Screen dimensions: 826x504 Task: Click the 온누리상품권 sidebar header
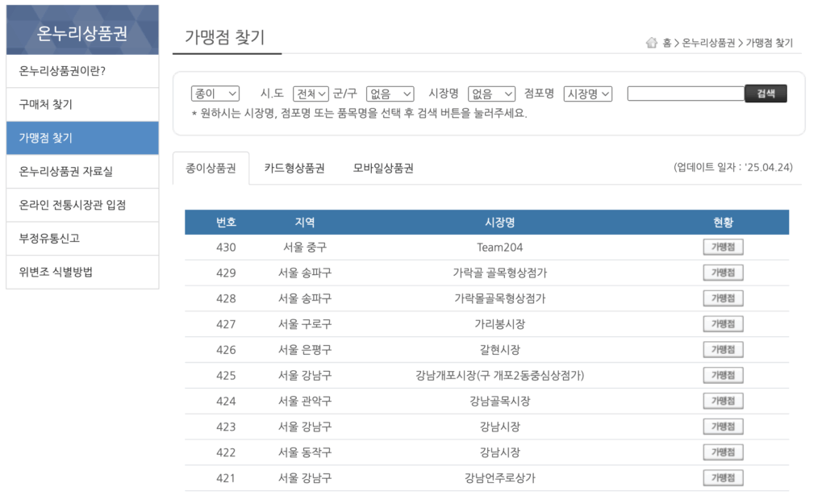82,30
